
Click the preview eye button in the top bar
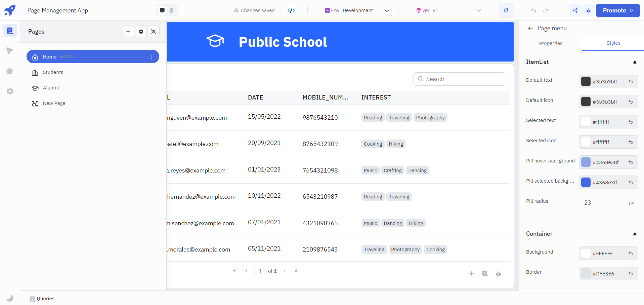pos(589,10)
